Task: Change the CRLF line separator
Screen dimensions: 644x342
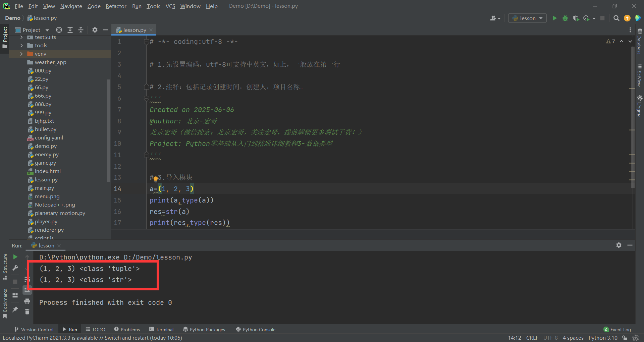Action: (x=532, y=338)
